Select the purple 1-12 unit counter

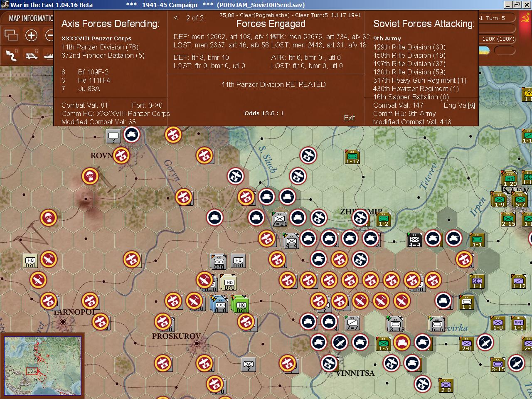point(519,281)
